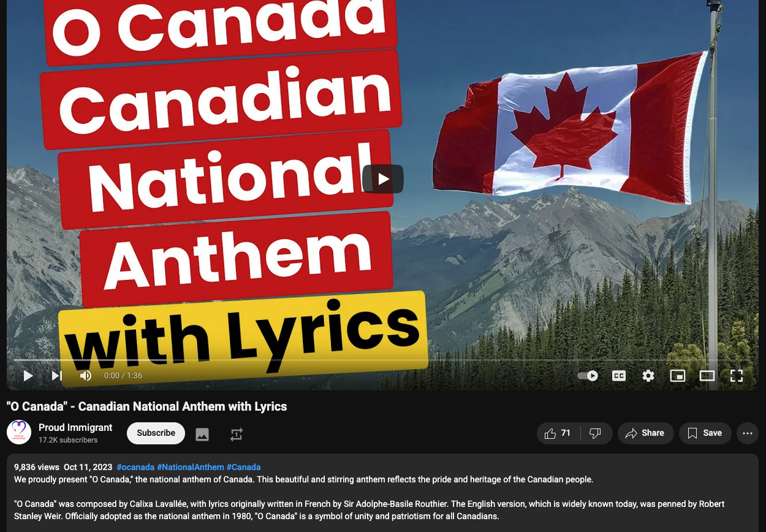
Task: Click the loop icon beside Subscribe
Action: tap(237, 435)
